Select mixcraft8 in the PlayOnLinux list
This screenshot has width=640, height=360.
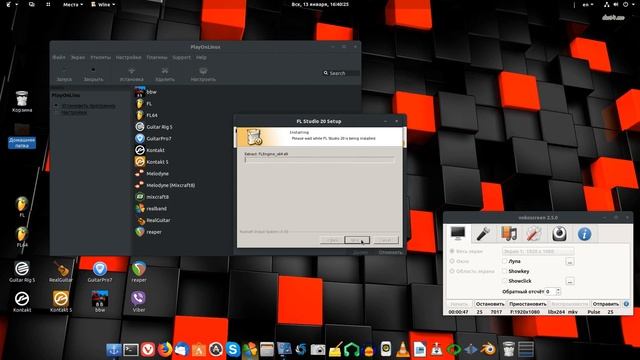[157, 197]
